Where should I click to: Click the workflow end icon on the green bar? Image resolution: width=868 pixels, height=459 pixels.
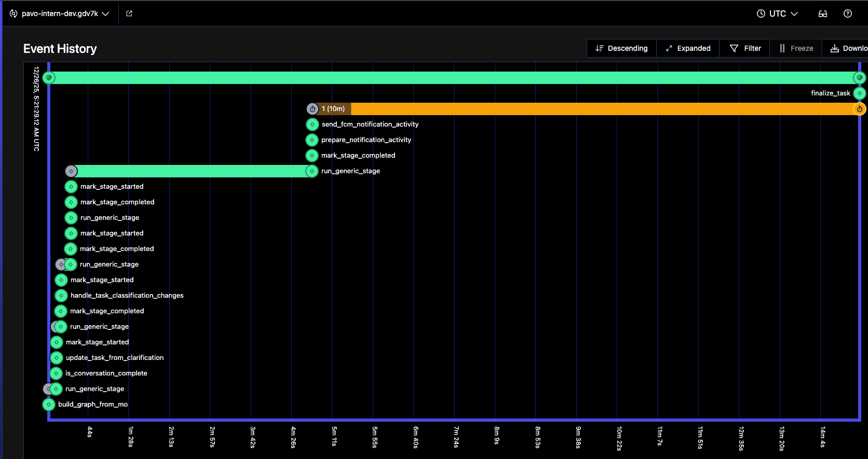[x=860, y=78]
